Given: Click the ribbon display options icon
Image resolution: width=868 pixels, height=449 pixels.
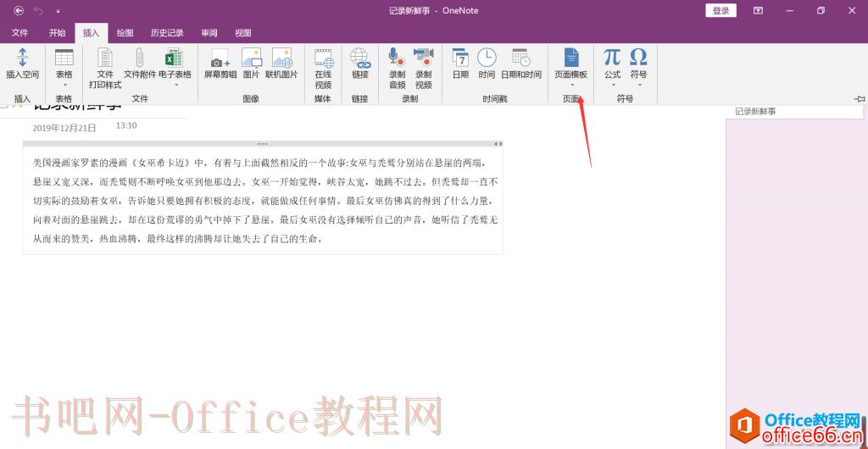Looking at the screenshot, I should click(x=758, y=10).
